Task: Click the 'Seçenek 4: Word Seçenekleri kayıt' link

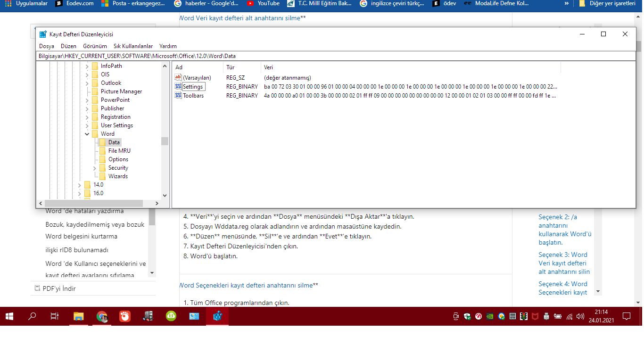Action: [x=563, y=288]
